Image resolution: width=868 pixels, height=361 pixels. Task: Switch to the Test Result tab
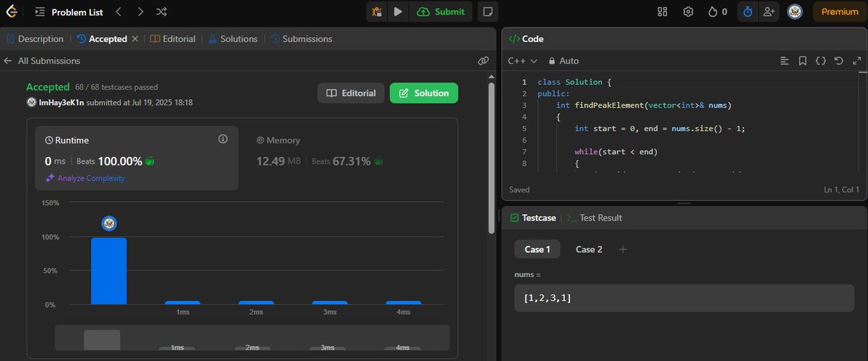(x=594, y=218)
